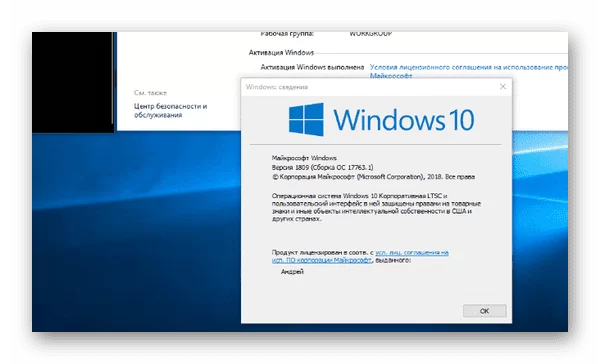
Task: Click the licensed user name "Андрей"
Action: point(292,271)
